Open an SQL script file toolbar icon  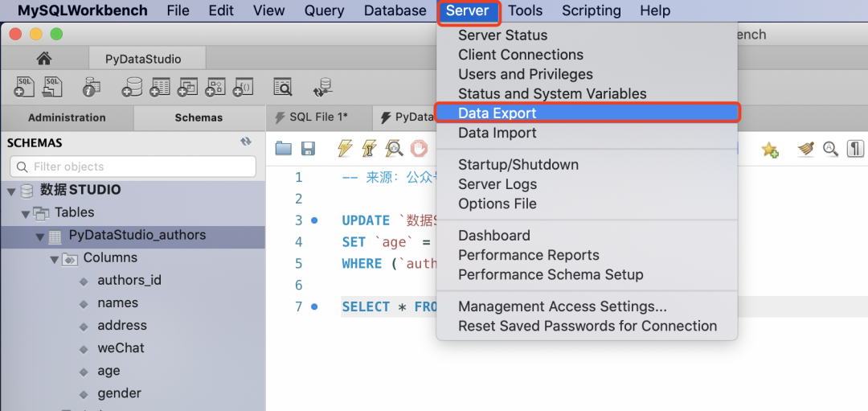(x=52, y=86)
